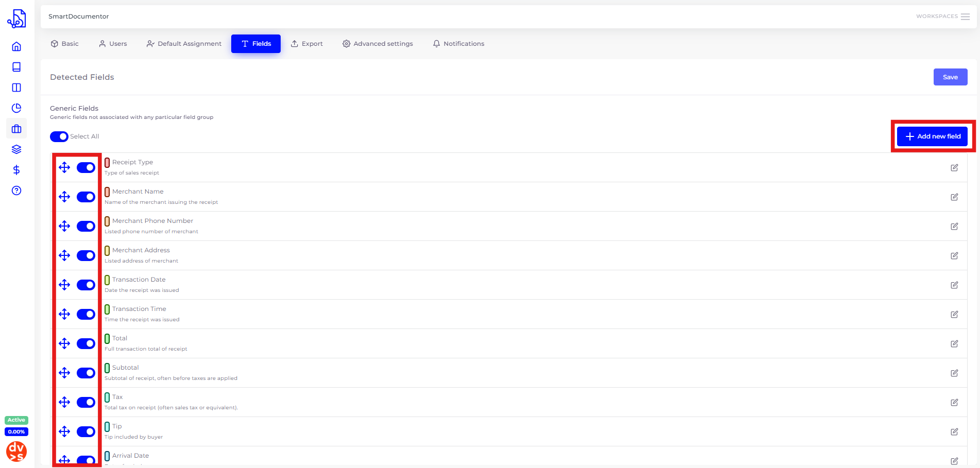Click the help question mark icon
This screenshot has width=980, height=468.
click(16, 190)
